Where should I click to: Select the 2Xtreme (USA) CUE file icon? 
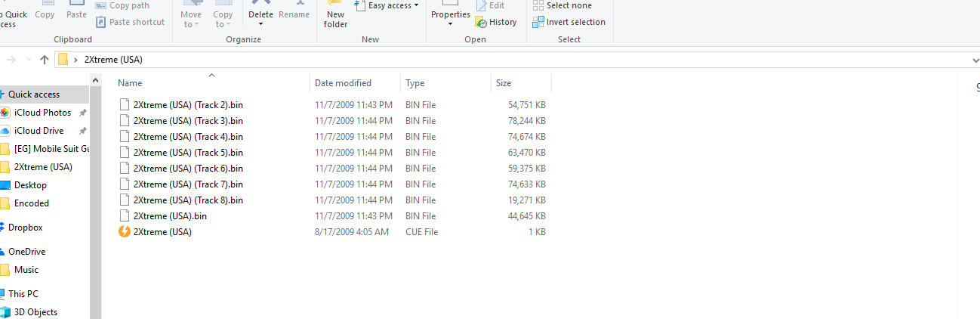(125, 232)
